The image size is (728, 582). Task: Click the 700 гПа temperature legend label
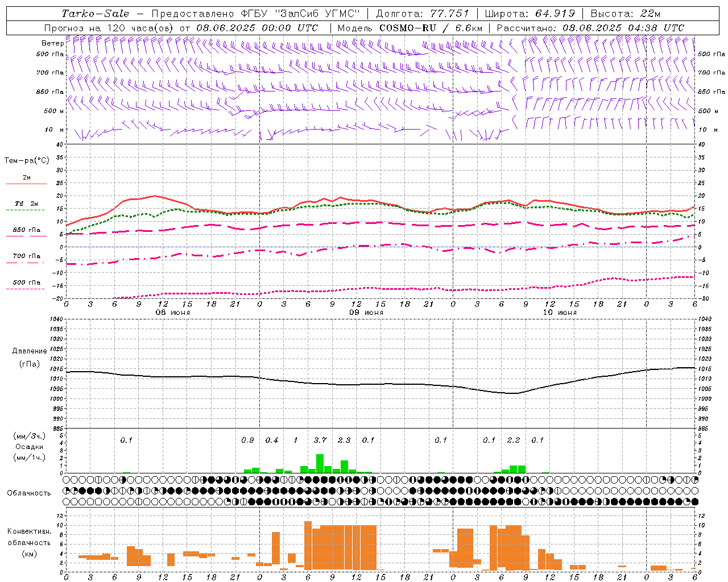27,256
